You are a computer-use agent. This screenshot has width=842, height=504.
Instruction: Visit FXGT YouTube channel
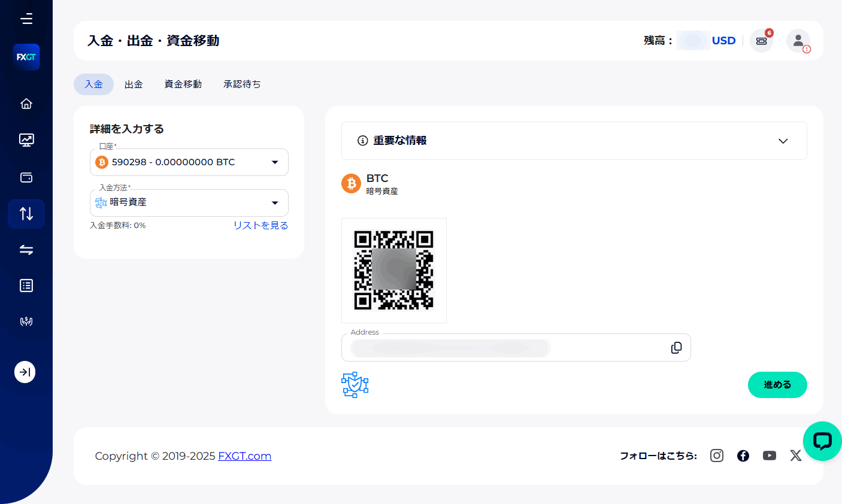(770, 456)
